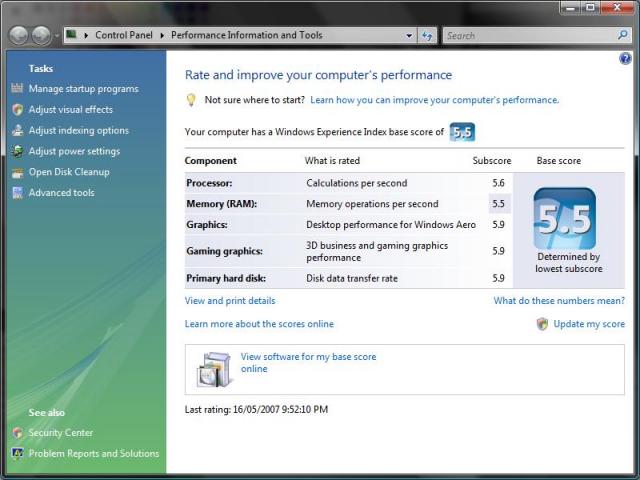
Task: Click the Subscore column header
Action: 491,161
